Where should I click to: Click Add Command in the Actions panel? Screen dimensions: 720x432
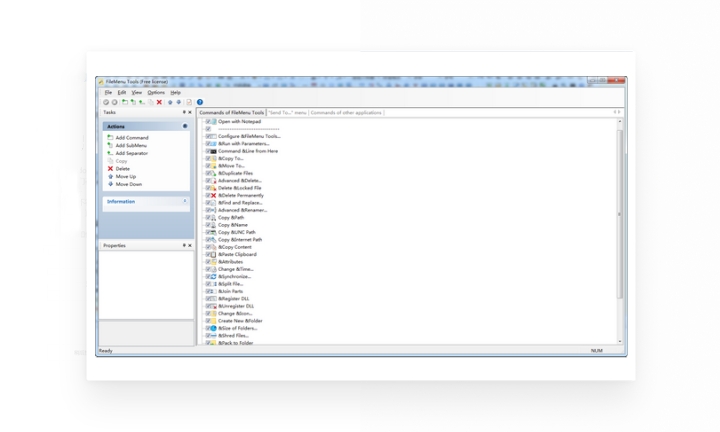tap(132, 138)
